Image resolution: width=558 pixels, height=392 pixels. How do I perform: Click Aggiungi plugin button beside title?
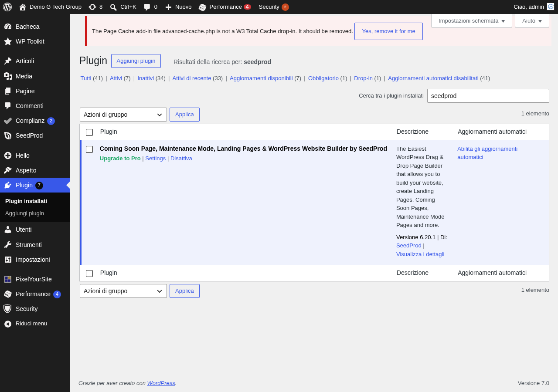(x=136, y=61)
